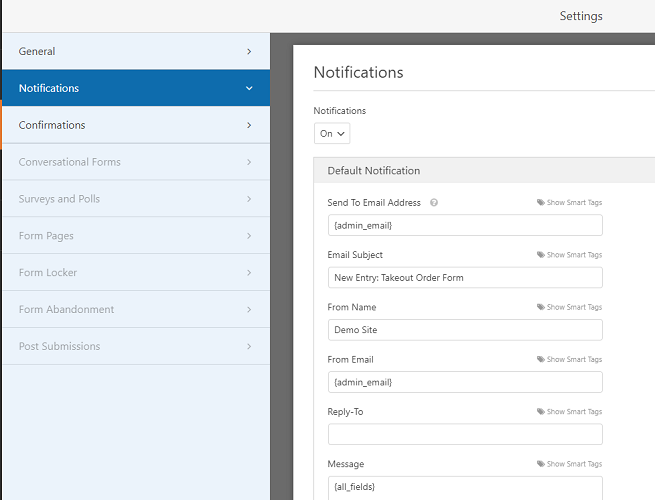This screenshot has width=655, height=500.
Task: Open the Form Locker section
Action: (x=136, y=272)
